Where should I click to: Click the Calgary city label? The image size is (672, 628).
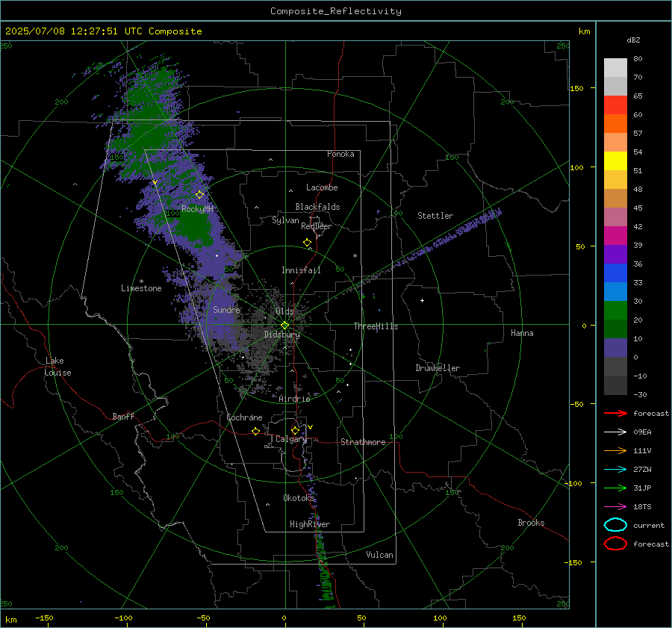tap(291, 439)
